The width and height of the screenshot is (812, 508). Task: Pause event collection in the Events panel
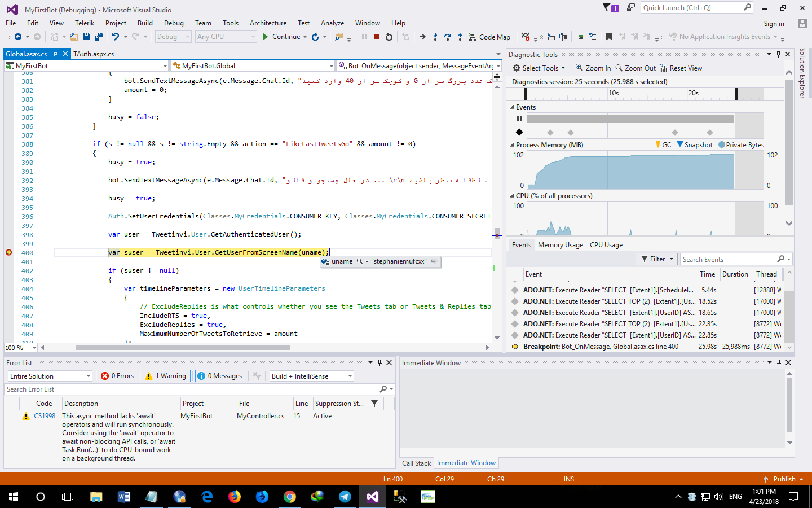coord(519,118)
